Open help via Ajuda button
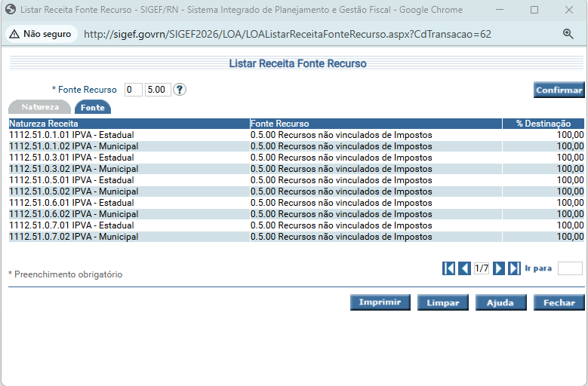 (x=500, y=302)
